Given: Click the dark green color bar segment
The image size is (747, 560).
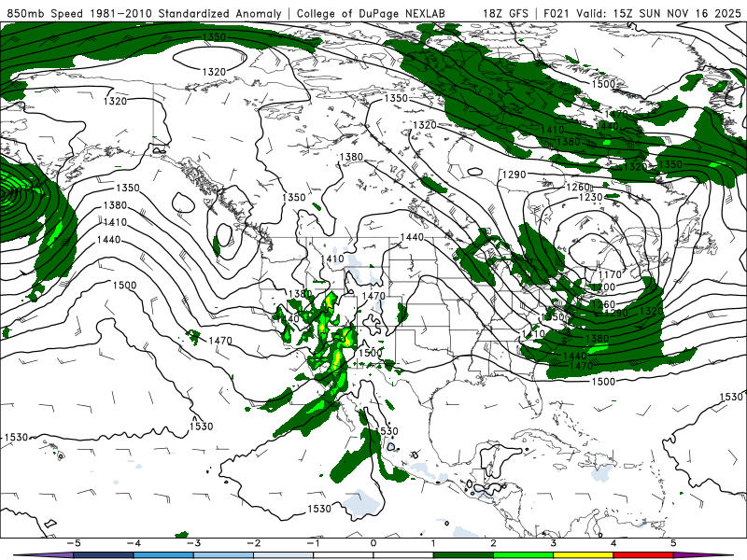Looking at the screenshot, I should coord(463,555).
